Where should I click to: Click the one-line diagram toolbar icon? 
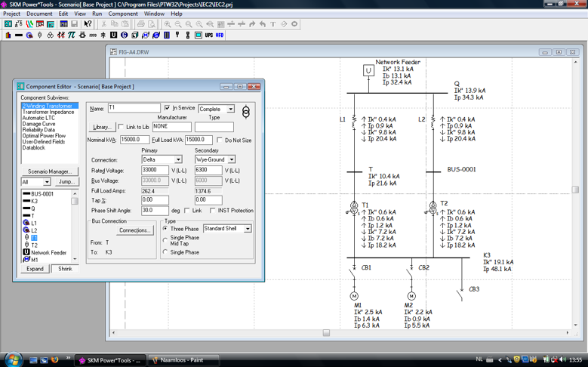point(19,24)
